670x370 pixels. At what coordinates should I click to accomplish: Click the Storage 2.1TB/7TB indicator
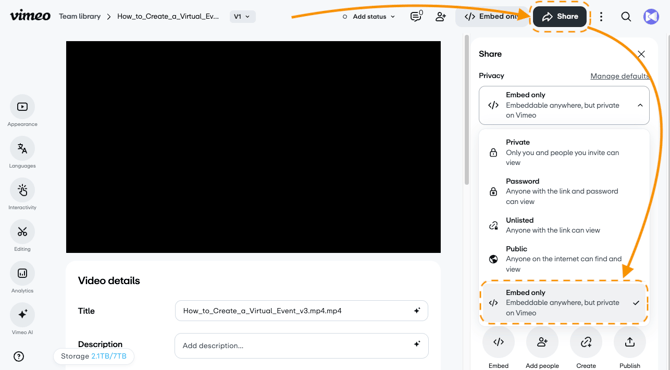[x=94, y=356]
